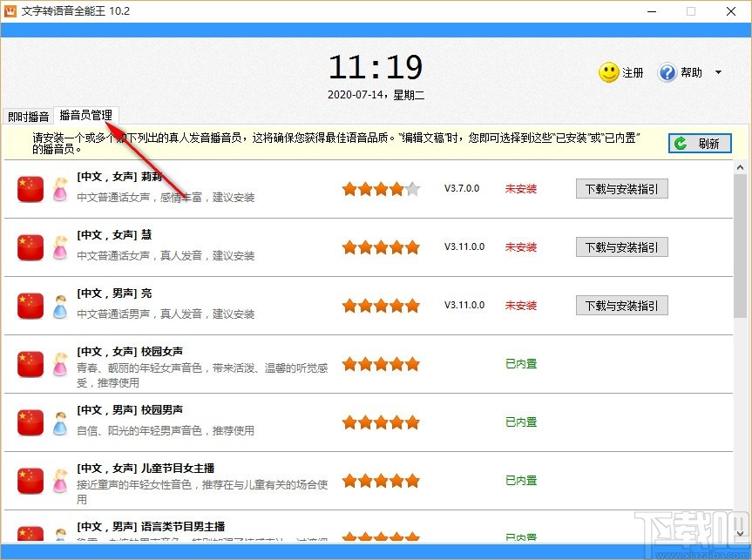Open the dropdown arrow next to 帮助
The width and height of the screenshot is (752, 560).
718,72
